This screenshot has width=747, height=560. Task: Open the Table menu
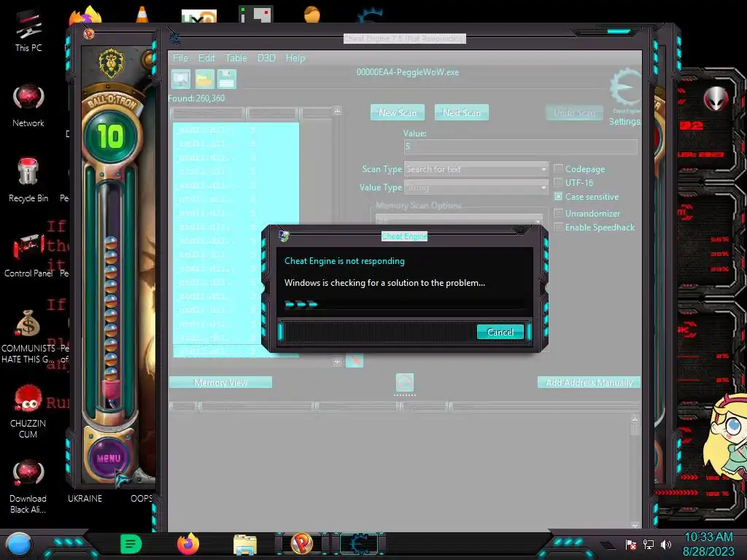pyautogui.click(x=236, y=58)
